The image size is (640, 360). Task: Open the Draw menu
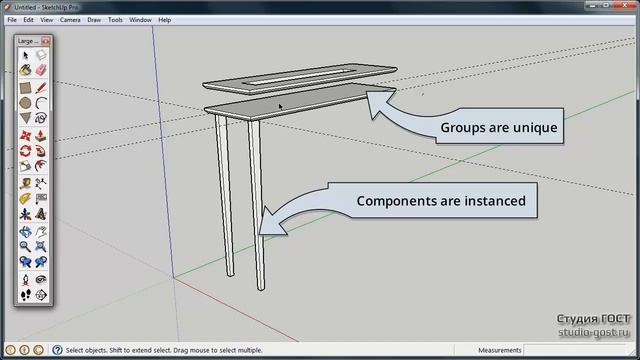coord(94,20)
